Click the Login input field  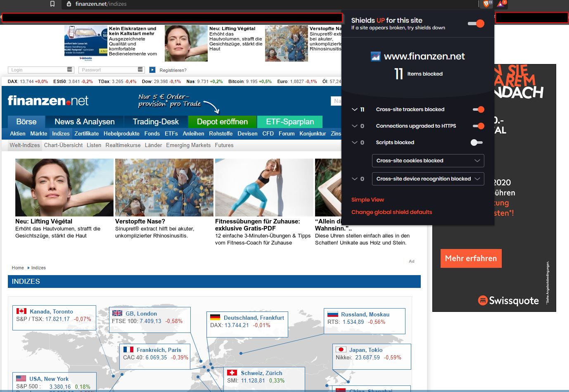[x=41, y=70]
